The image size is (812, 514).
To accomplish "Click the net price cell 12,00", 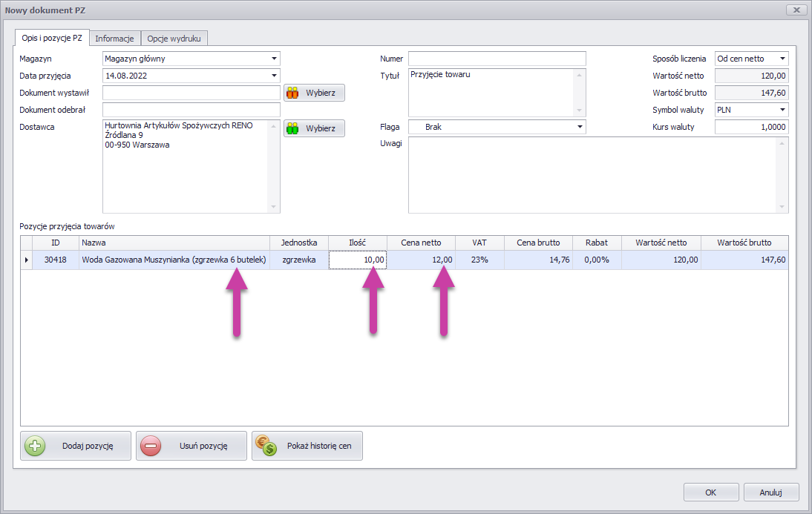I will click(421, 260).
